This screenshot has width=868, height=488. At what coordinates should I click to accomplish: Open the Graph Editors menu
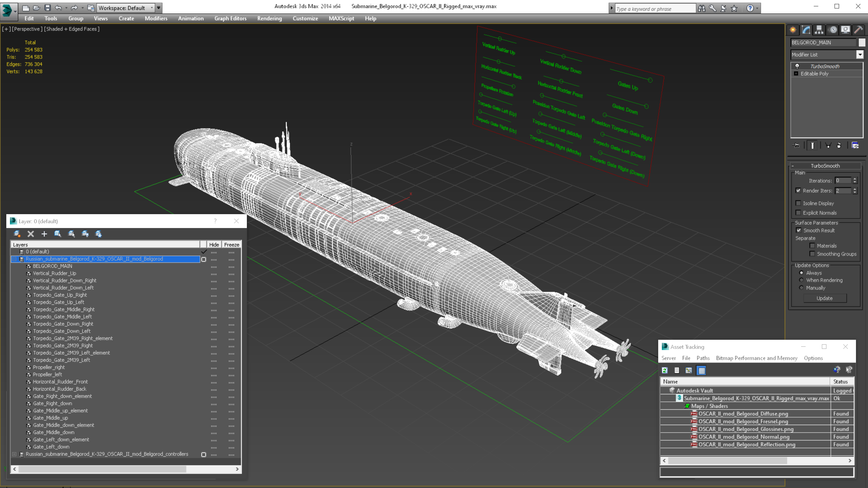(x=231, y=18)
